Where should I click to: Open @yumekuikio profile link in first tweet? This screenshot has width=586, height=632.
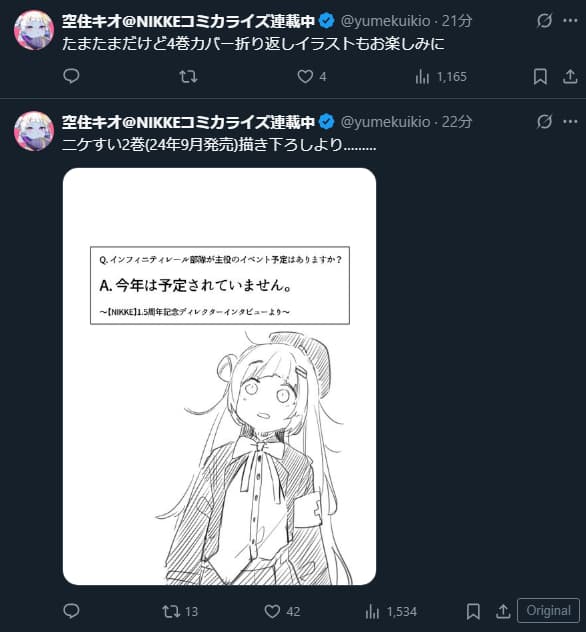click(386, 21)
